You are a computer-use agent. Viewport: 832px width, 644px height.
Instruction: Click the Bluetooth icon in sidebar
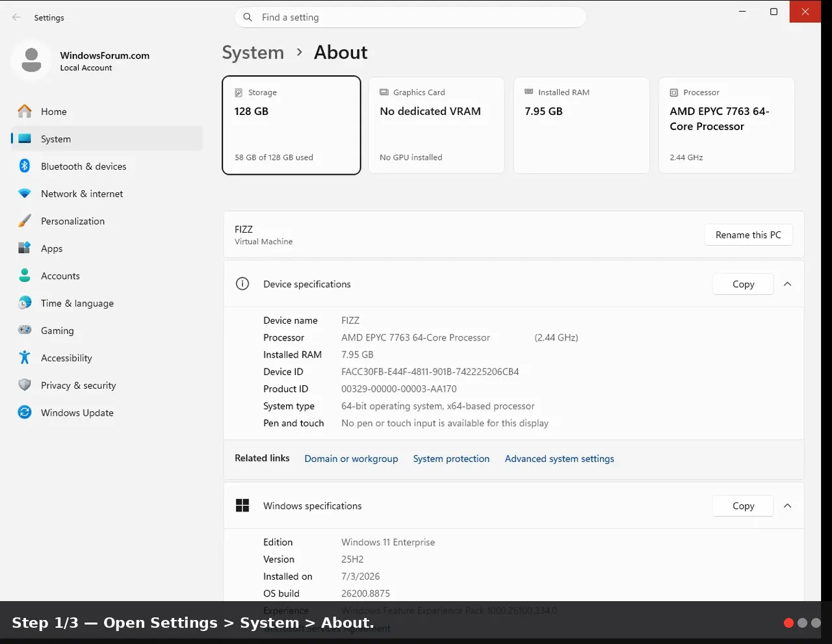click(x=25, y=166)
